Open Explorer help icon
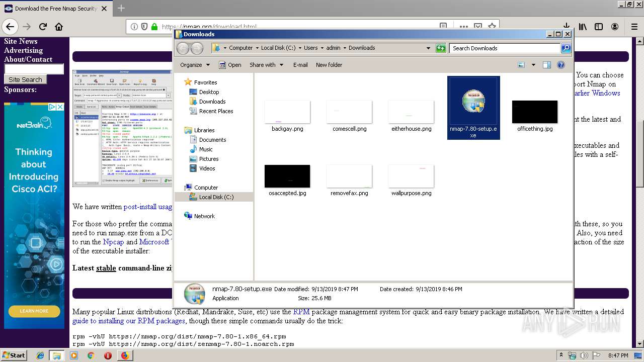This screenshot has width=644, height=362. point(561,65)
